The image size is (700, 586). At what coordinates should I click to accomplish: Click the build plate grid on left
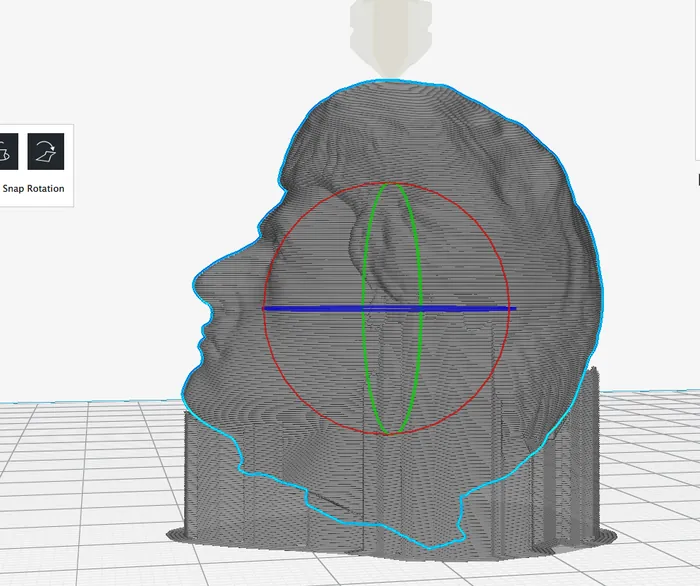[80, 480]
